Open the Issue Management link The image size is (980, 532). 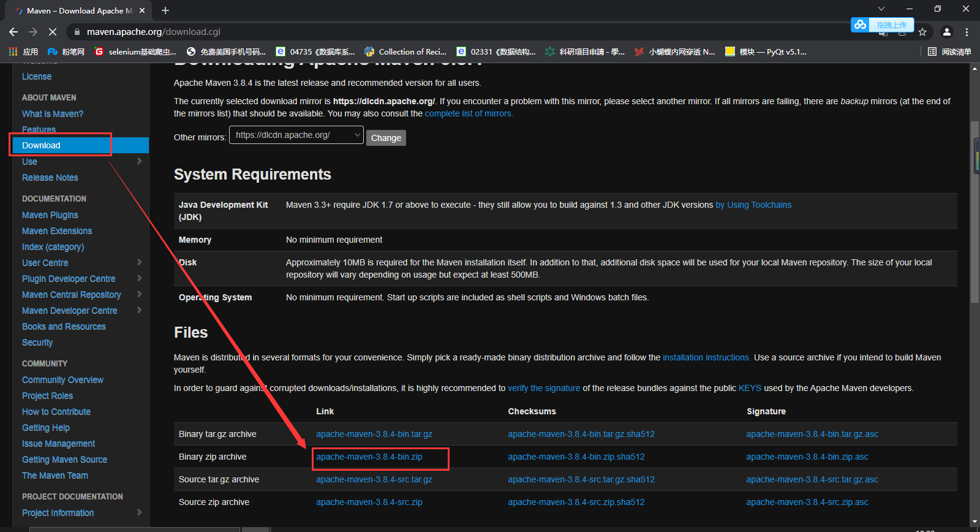click(x=59, y=444)
